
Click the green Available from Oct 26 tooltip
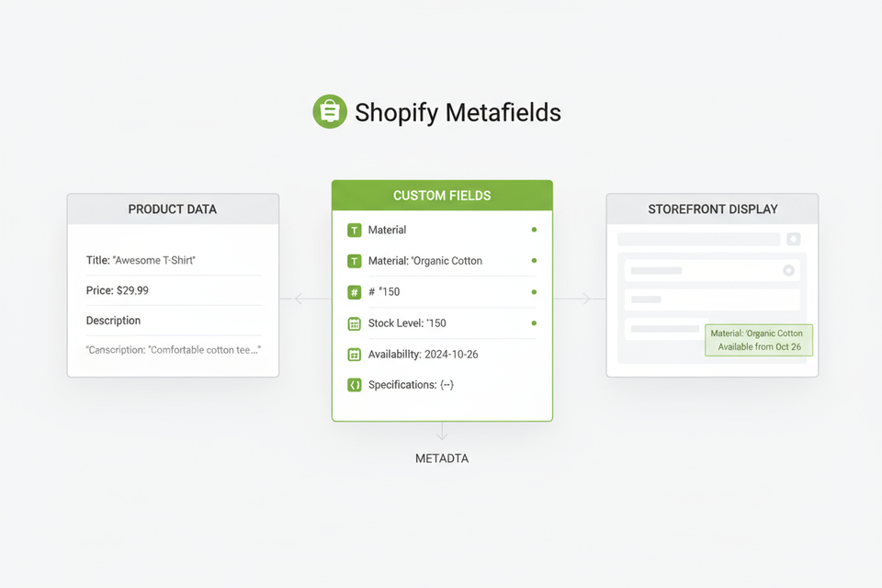[759, 340]
